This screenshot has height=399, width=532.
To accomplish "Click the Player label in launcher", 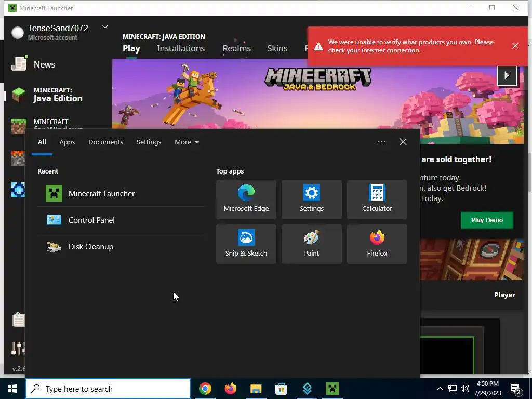I will 504,295.
